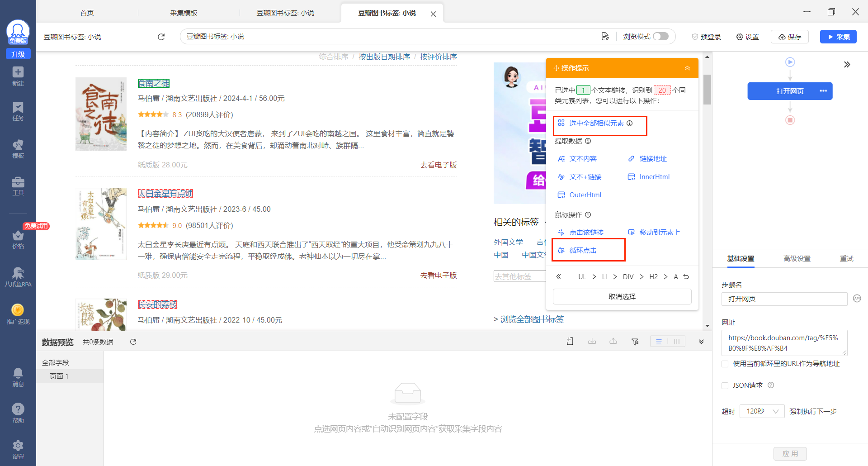
Task: Open the 消息 notifications bell icon
Action: tap(18, 377)
